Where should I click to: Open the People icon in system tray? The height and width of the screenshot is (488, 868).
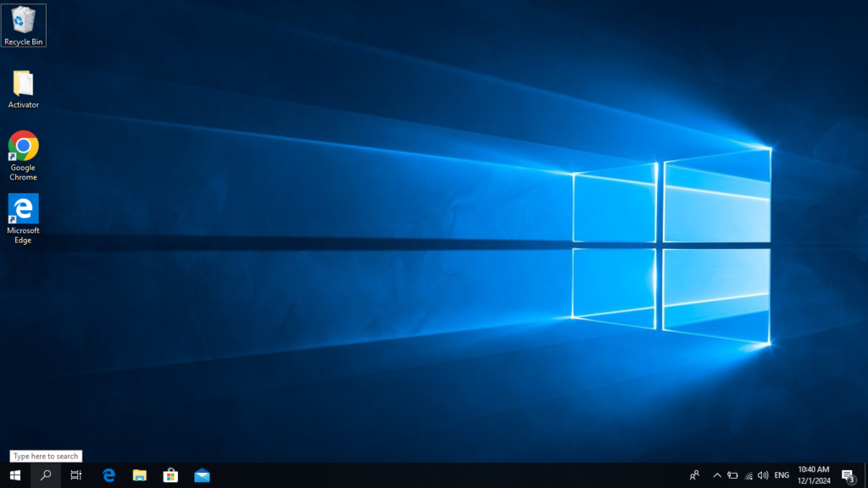[694, 475]
